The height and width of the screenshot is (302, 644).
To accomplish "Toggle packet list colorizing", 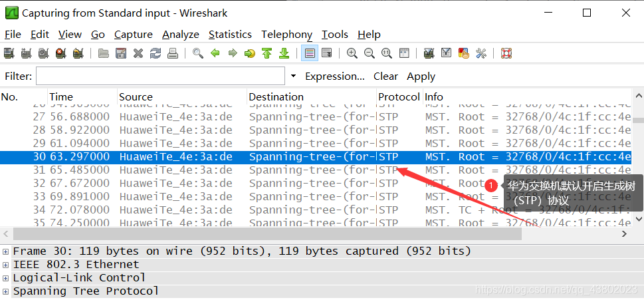I will pos(310,53).
